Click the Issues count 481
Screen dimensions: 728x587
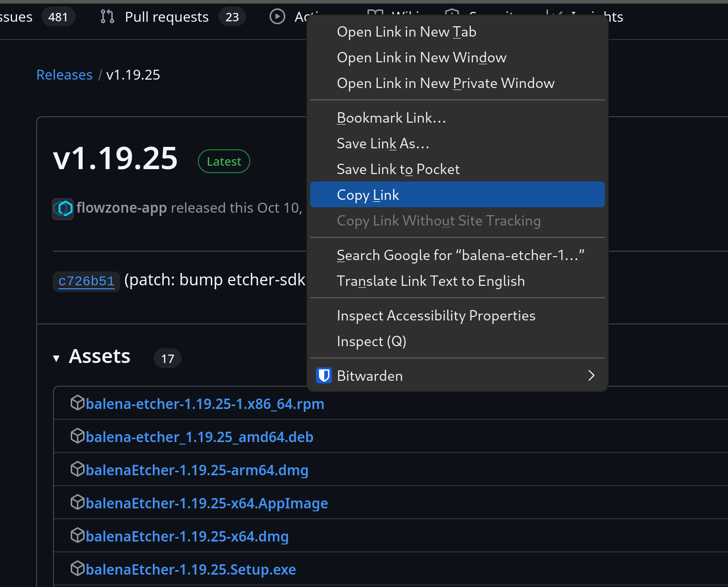(58, 17)
